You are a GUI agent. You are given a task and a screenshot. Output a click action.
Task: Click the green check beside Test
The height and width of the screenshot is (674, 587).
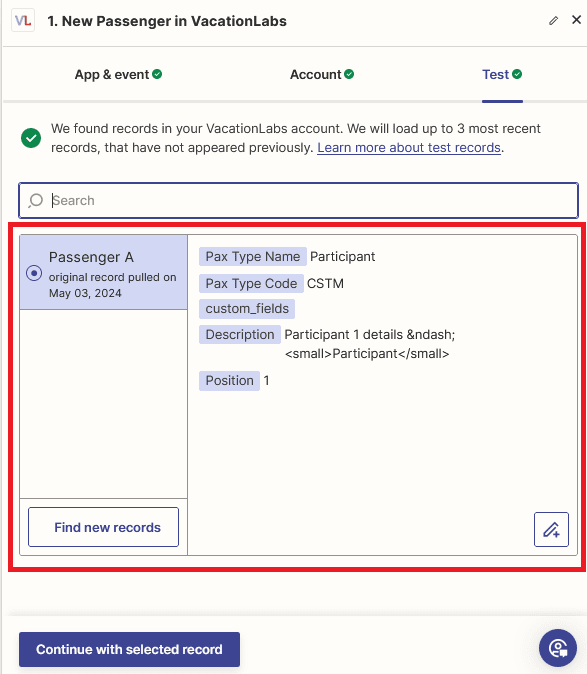517,74
